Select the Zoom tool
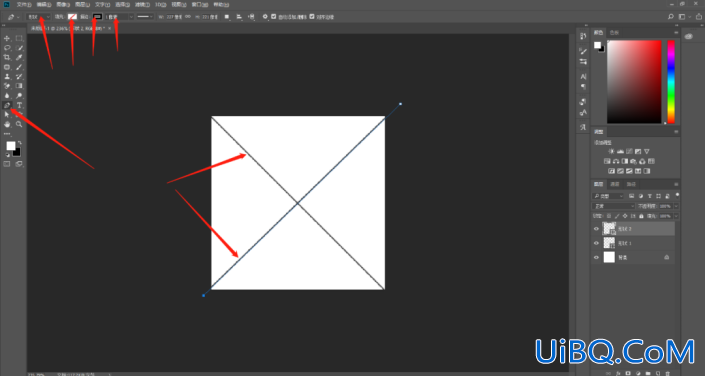Screen dimensions: 705x376 [x=19, y=124]
